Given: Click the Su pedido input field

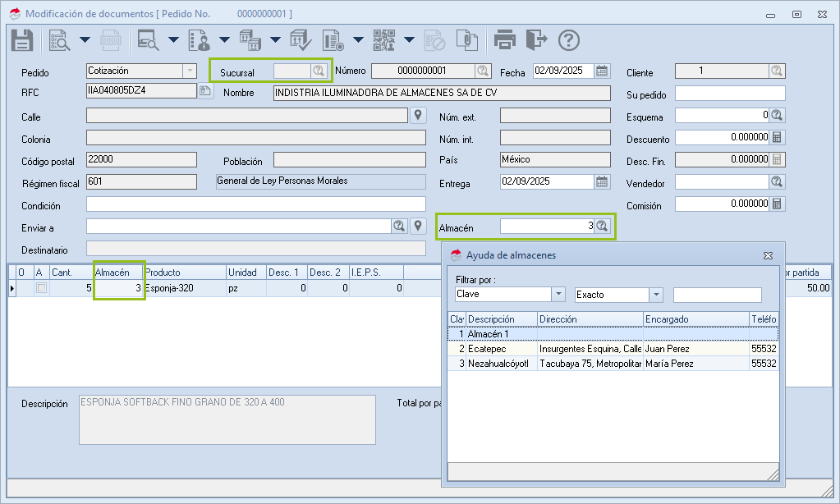Looking at the screenshot, I should 729,94.
